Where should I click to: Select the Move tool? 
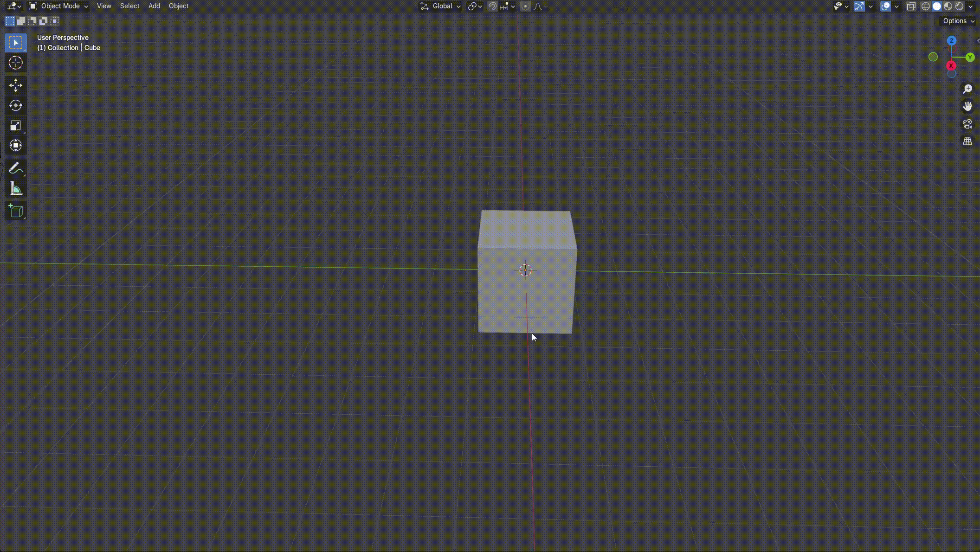coord(16,85)
